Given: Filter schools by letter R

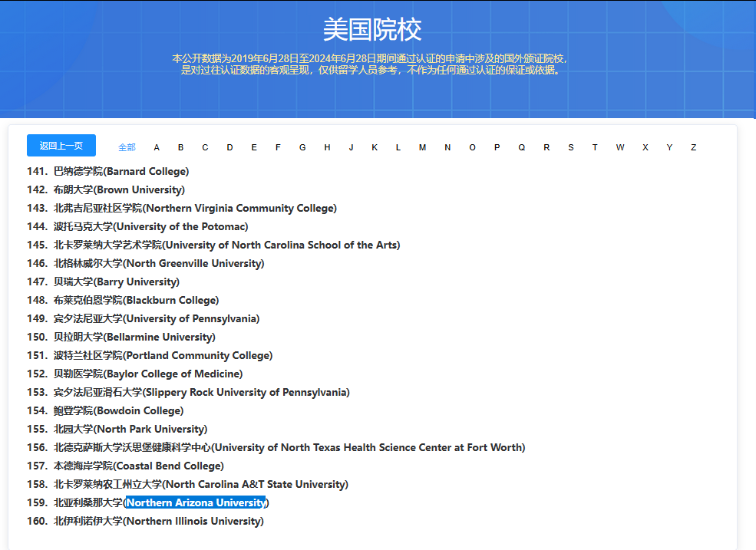Looking at the screenshot, I should point(546,147).
